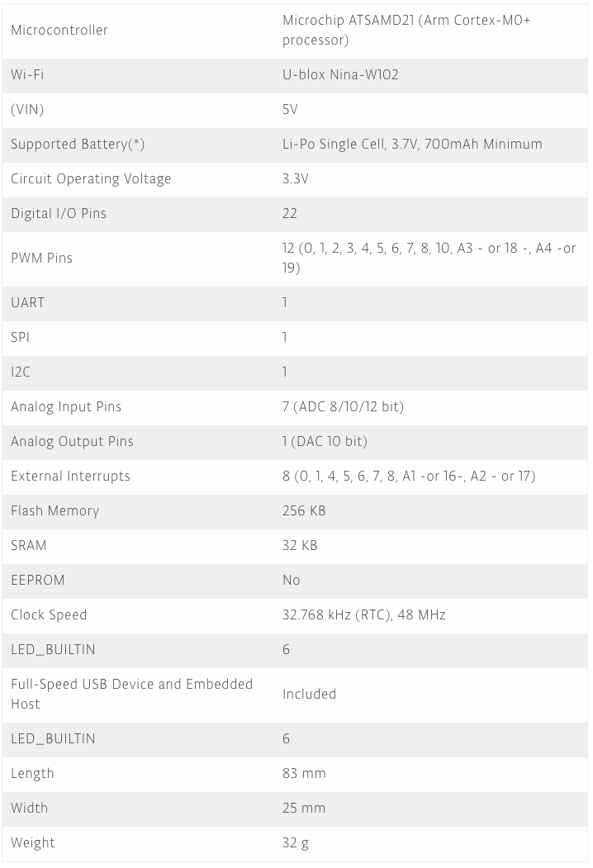Select the Li-Po Single Cell battery value
593x868 pixels.
pos(412,144)
